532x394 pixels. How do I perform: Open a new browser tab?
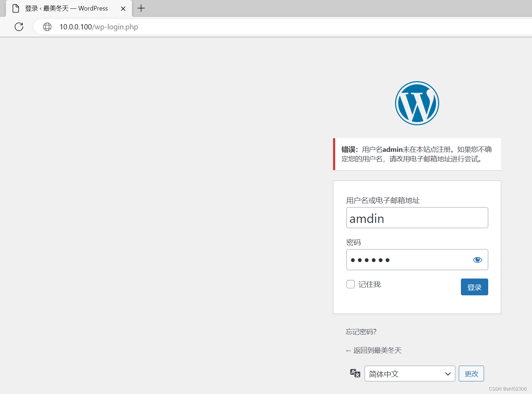[141, 8]
